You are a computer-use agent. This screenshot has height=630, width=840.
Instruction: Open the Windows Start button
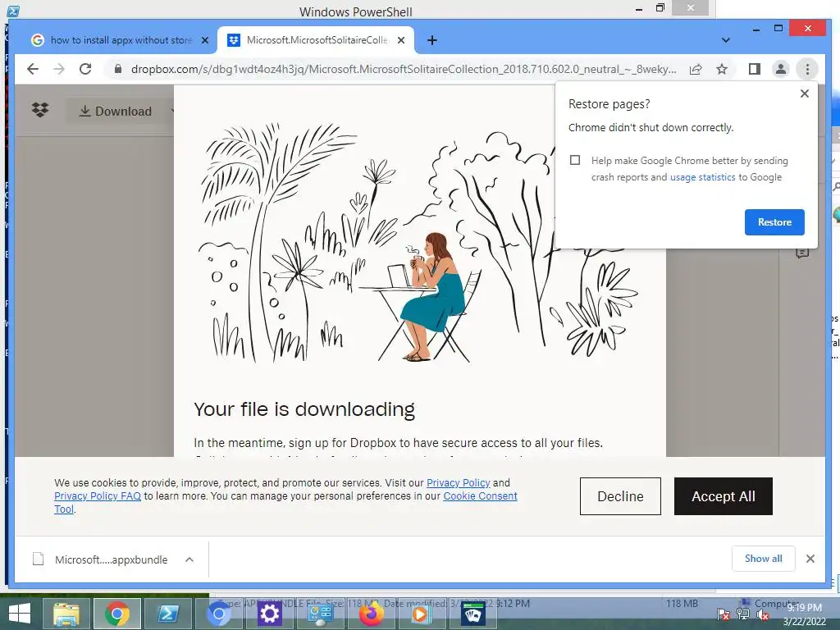[20, 614]
